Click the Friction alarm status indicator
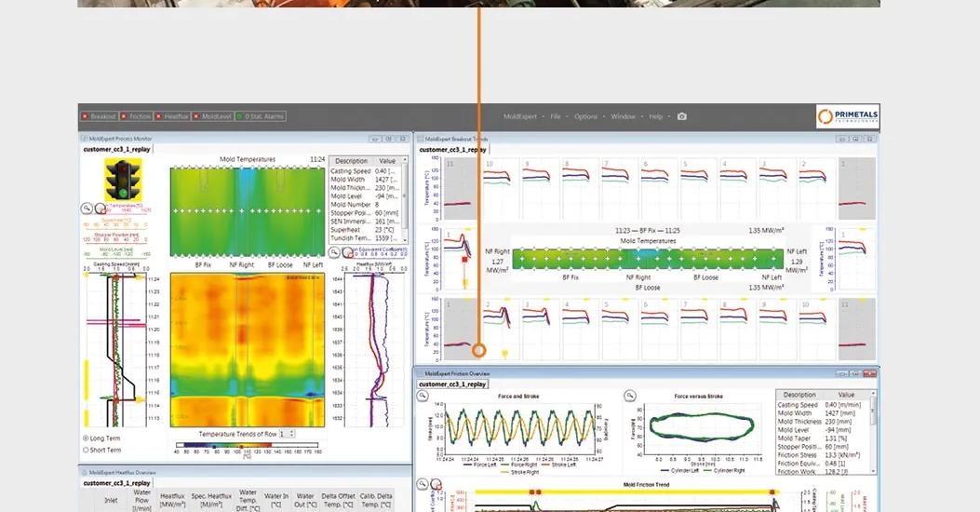The width and height of the screenshot is (980, 512). click(x=136, y=116)
